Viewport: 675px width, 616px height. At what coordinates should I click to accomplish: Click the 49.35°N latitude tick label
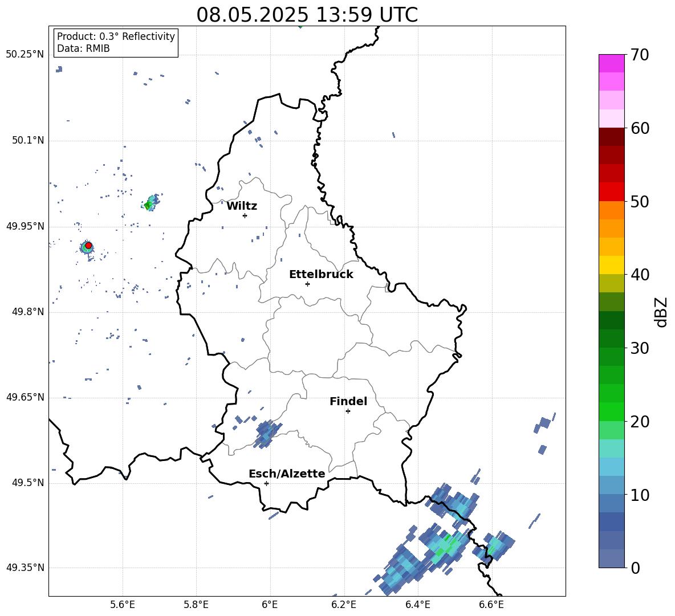pyautogui.click(x=25, y=568)
